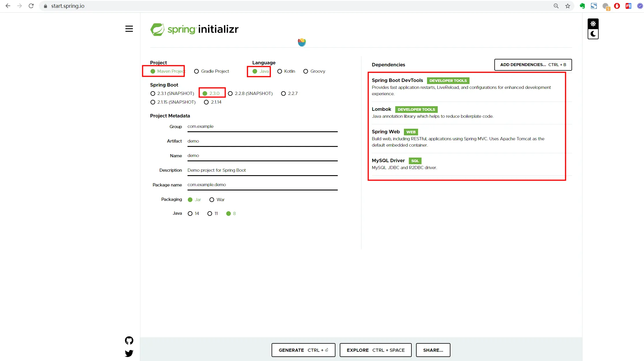Click the Generate button

[x=303, y=350]
